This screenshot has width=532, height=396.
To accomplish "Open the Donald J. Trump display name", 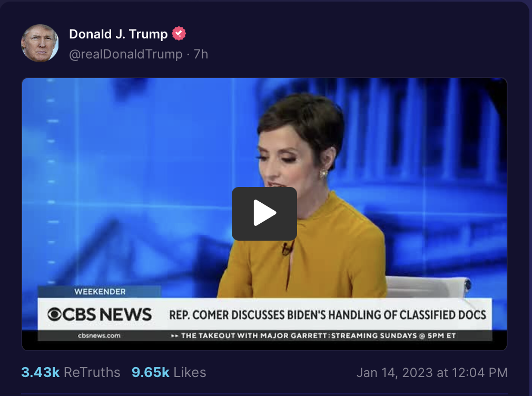I will [119, 34].
